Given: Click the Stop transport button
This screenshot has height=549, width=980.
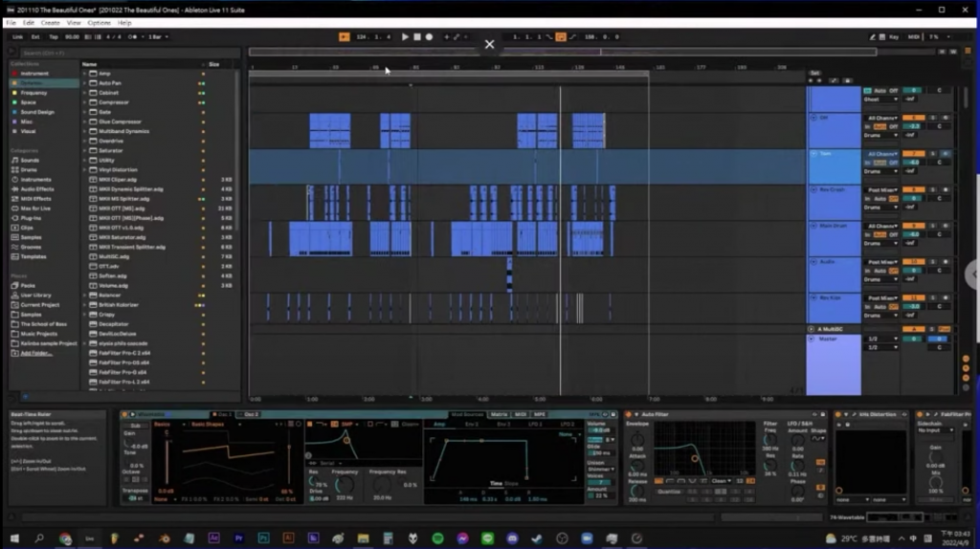Looking at the screenshot, I should (x=417, y=37).
